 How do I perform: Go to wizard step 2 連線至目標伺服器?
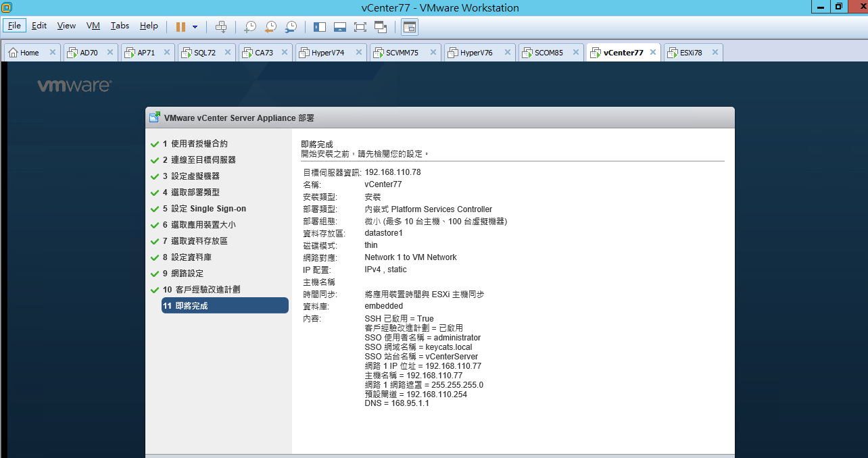click(x=199, y=160)
